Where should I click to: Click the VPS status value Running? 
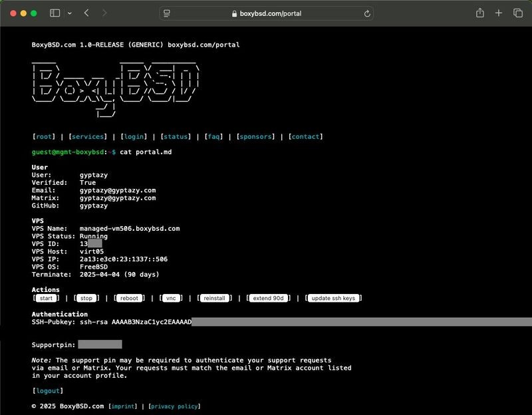(x=94, y=236)
